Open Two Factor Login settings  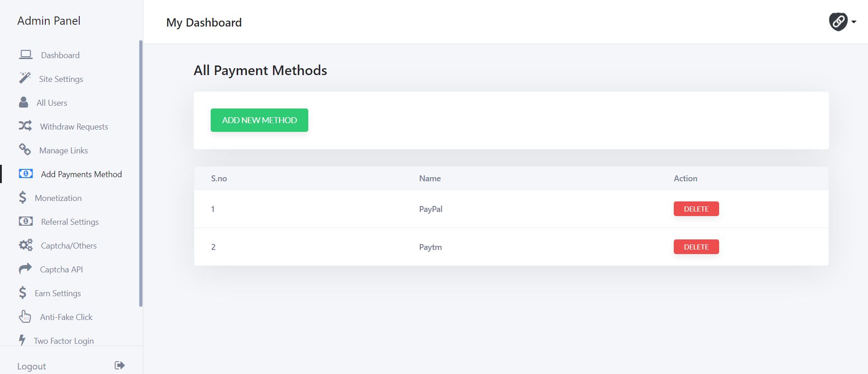pyautogui.click(x=64, y=341)
